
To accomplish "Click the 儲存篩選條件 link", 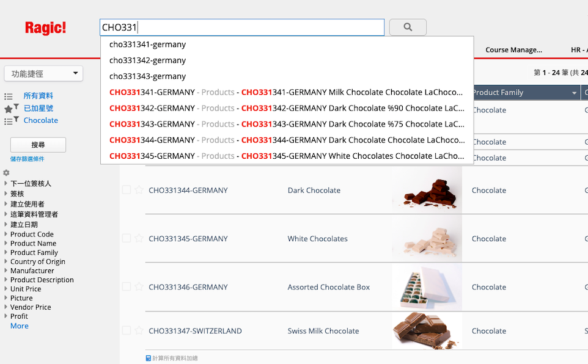I will [27, 159].
